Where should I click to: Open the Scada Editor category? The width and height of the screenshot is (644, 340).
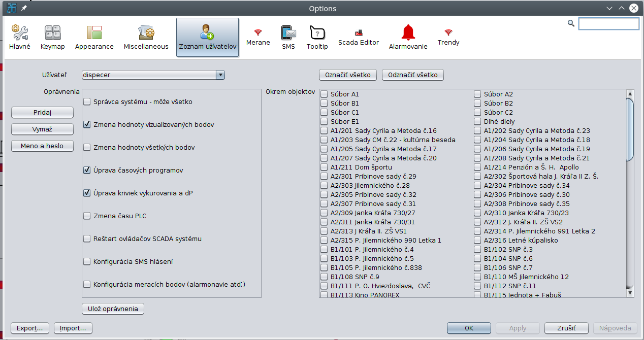(359, 37)
